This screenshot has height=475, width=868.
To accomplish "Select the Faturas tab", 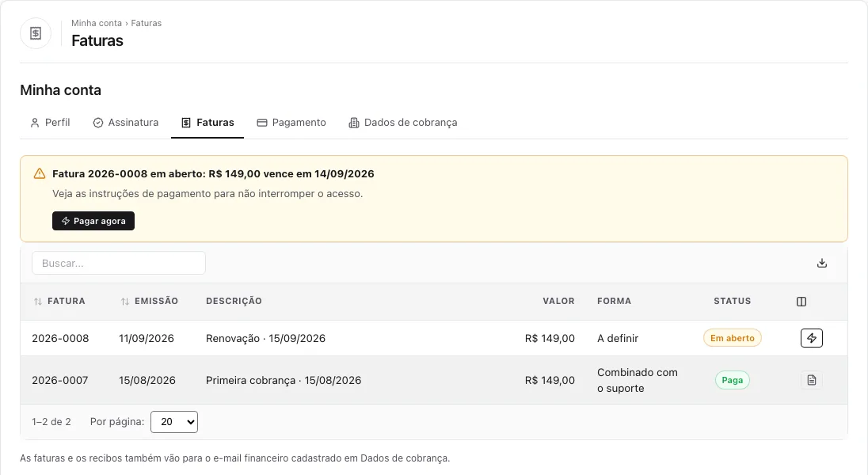I will [207, 123].
